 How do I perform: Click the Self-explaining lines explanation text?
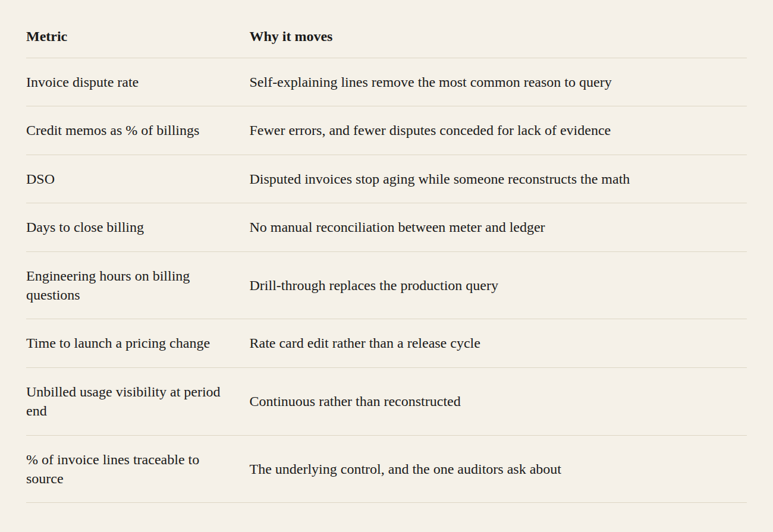click(431, 82)
